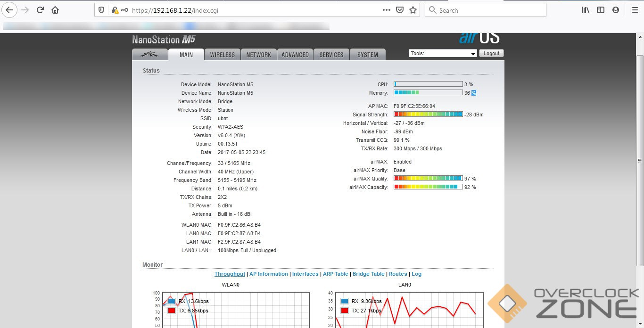Reload the page with the refresh icon
The width and height of the screenshot is (644, 328).
tap(41, 10)
